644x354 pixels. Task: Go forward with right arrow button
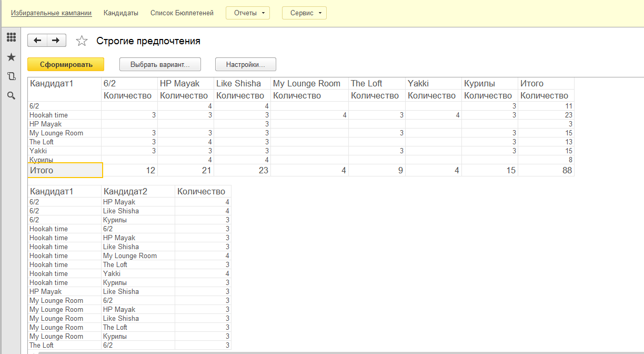[56, 41]
